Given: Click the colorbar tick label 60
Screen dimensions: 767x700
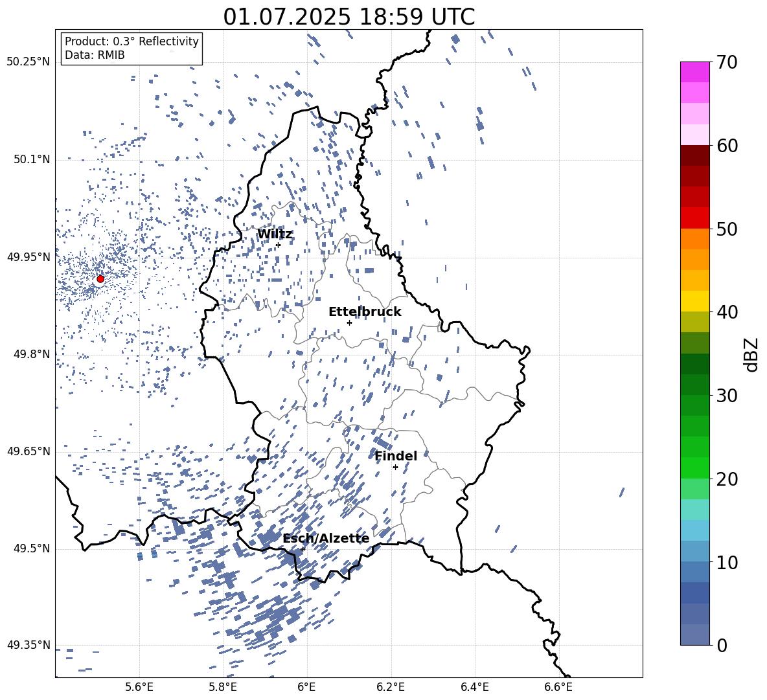Looking at the screenshot, I should (727, 146).
